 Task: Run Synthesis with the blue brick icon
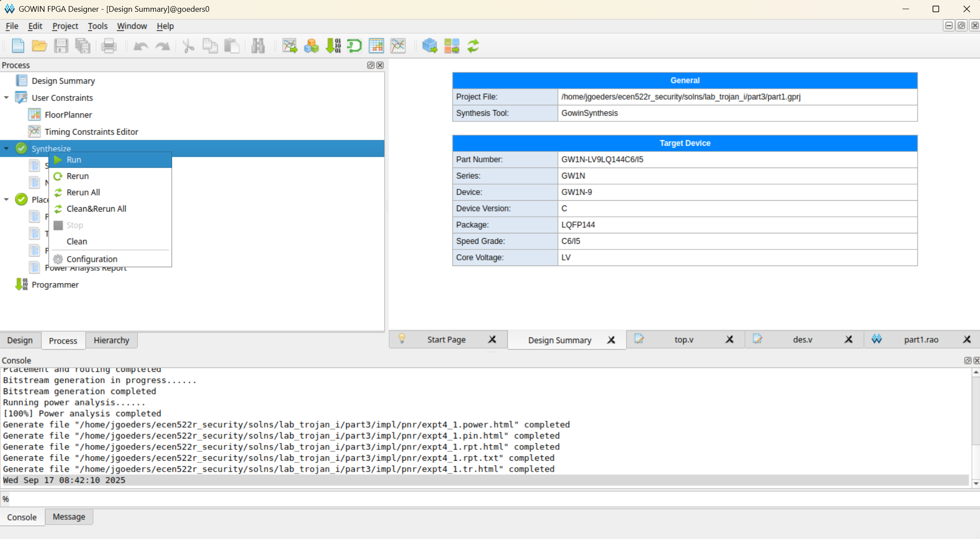430,46
